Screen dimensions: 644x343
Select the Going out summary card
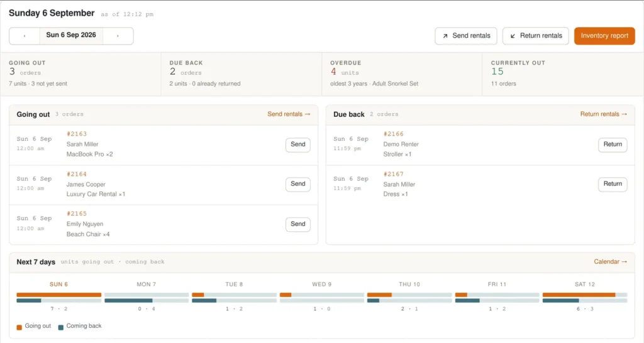pyautogui.click(x=81, y=74)
